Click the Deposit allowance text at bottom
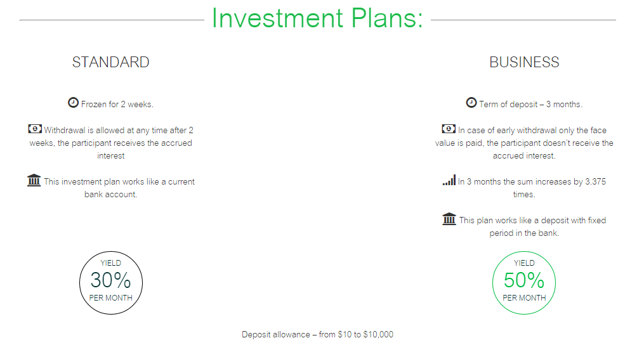Screen dimensions: 644x345 pos(317,335)
